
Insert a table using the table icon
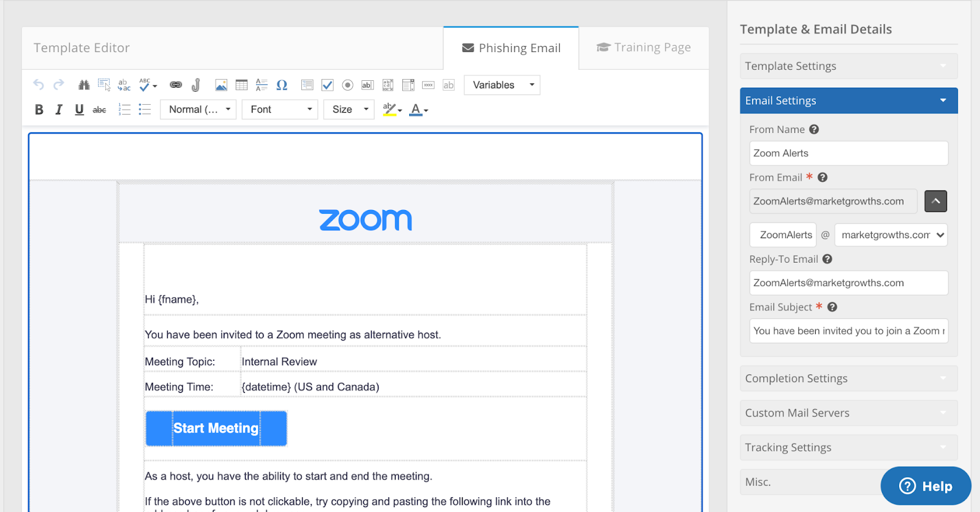(x=241, y=85)
